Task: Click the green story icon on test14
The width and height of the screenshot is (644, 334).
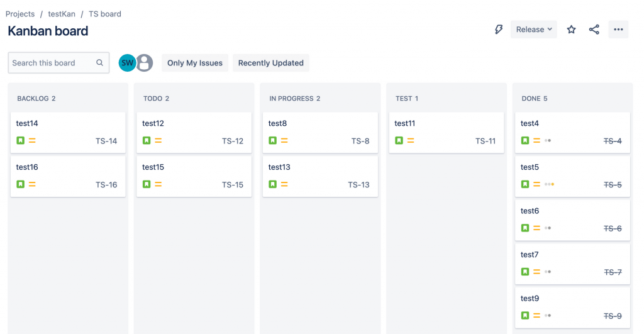Action: pyautogui.click(x=21, y=141)
